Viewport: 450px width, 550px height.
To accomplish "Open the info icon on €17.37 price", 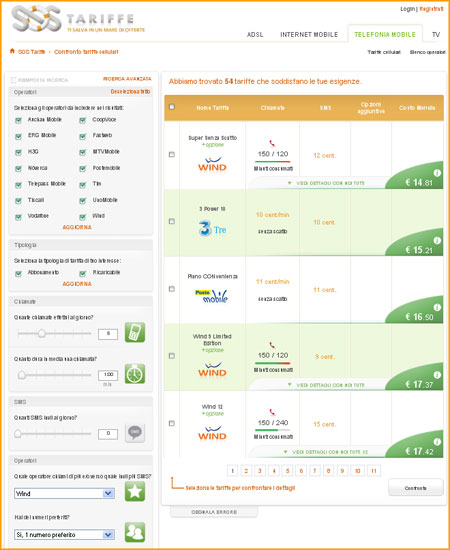I will point(437,375).
